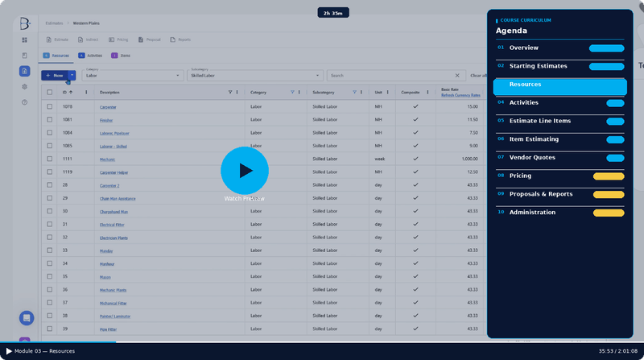This screenshot has height=360, width=644.
Task: Open filter icon on Subcategory column
Action: pyautogui.click(x=354, y=93)
